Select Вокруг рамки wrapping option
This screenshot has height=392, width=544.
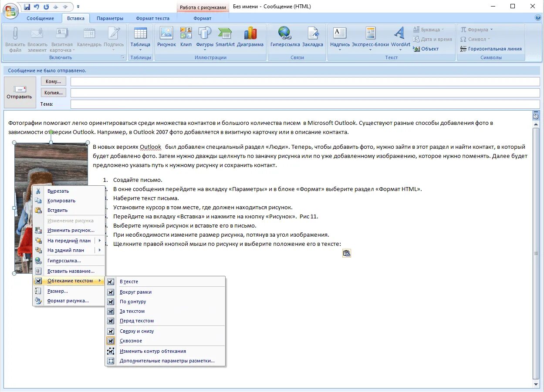pos(166,292)
